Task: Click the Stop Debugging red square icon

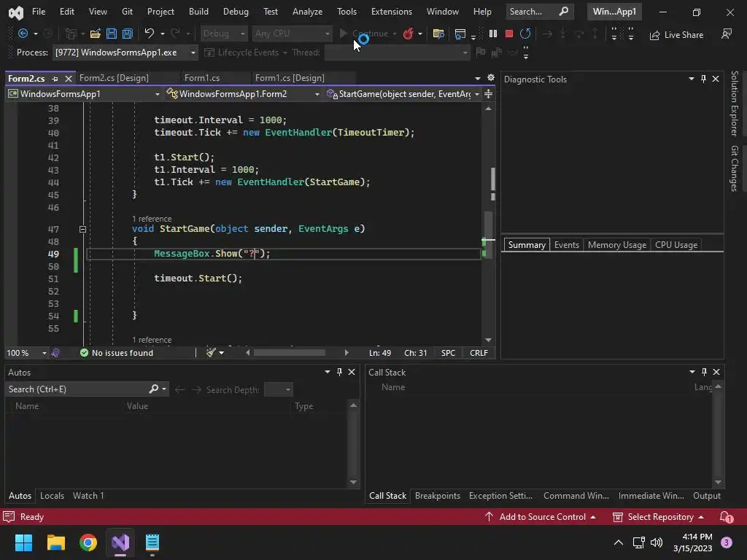Action: coord(509,34)
